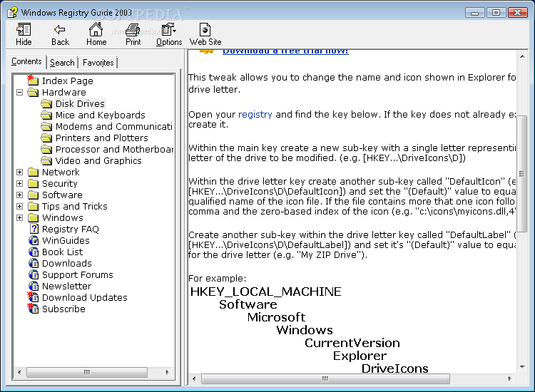Click the Software folder icon
The width and height of the screenshot is (535, 392).
[x=33, y=195]
